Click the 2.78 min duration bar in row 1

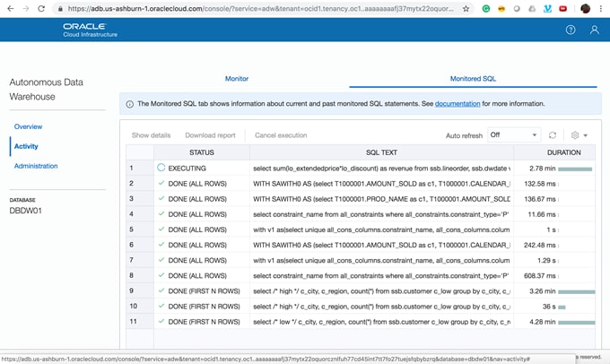[x=575, y=169]
